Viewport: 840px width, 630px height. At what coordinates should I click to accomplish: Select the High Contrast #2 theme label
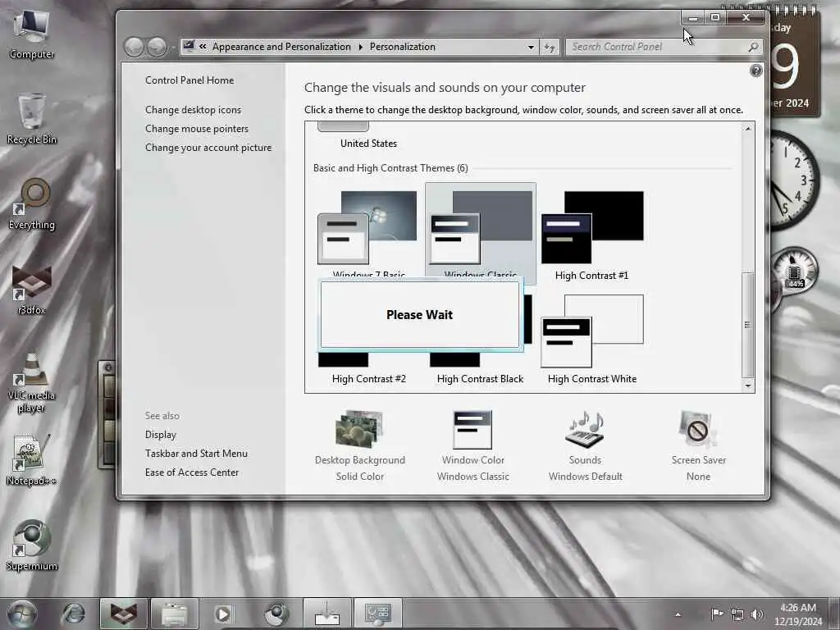coord(368,379)
